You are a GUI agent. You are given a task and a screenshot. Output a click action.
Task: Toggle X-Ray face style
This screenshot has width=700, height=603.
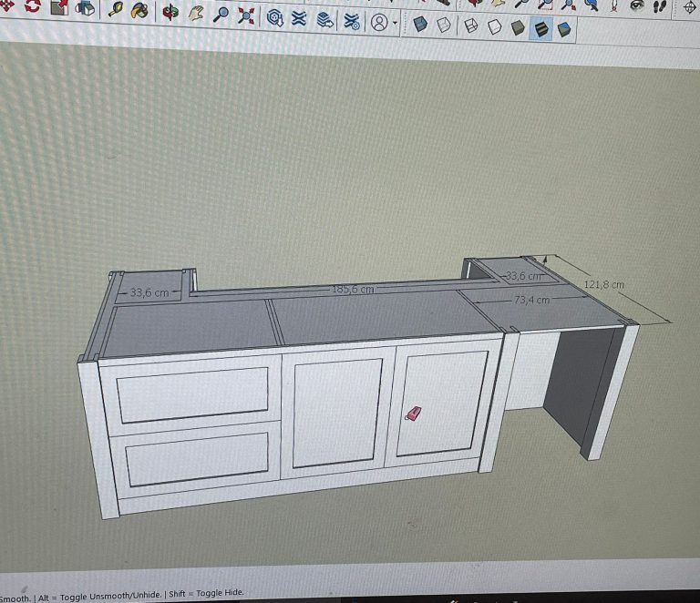(x=420, y=24)
